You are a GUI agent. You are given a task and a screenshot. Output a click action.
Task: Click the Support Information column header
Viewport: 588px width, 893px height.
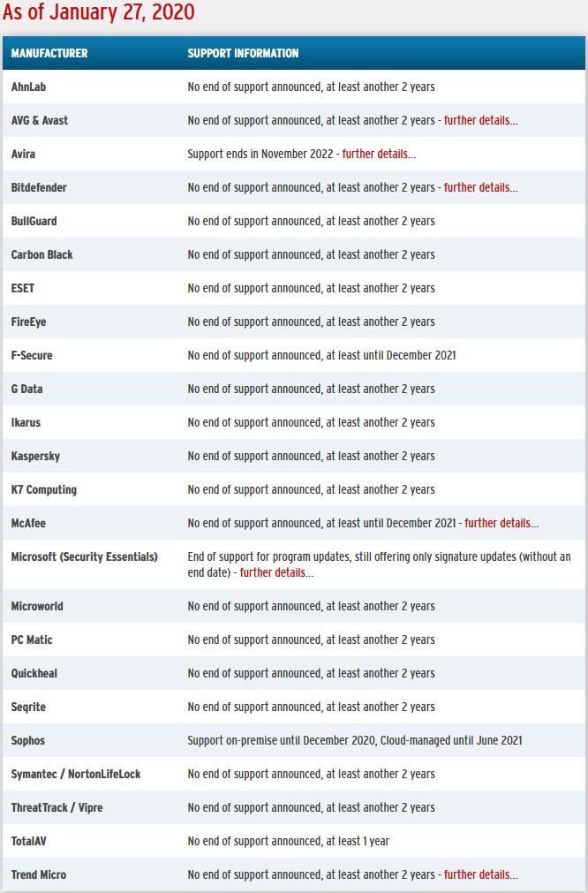243,53
